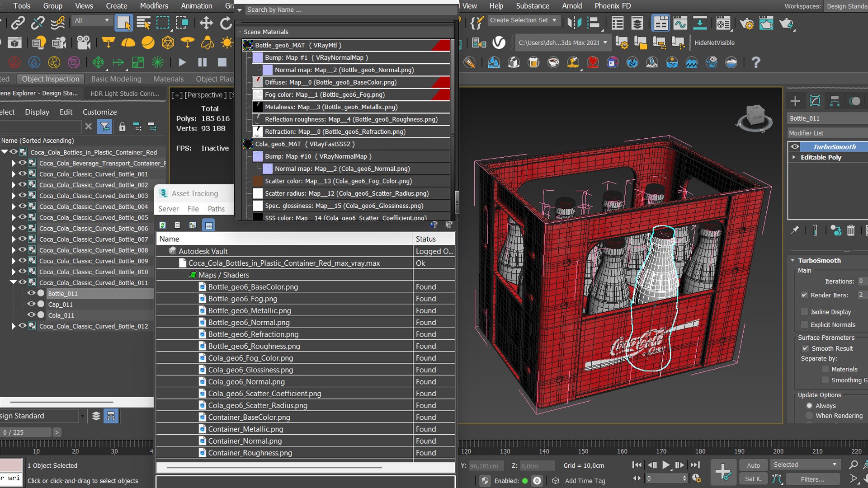
Task: Open the Phoenix FD menu
Action: [613, 6]
